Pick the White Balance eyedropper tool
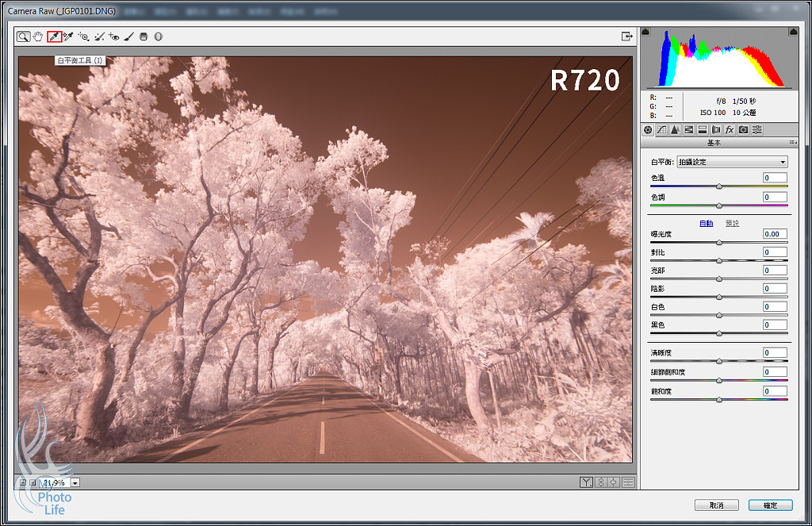Viewport: 812px width, 526px height. 54,36
